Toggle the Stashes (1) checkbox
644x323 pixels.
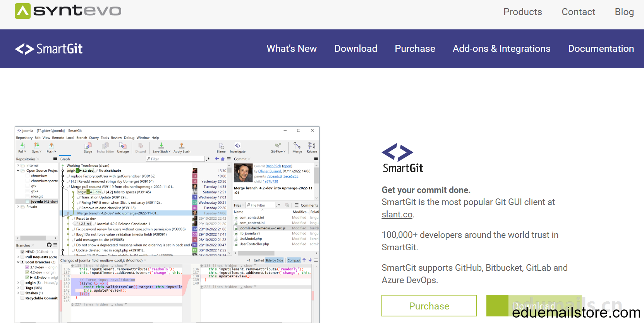tap(23, 293)
